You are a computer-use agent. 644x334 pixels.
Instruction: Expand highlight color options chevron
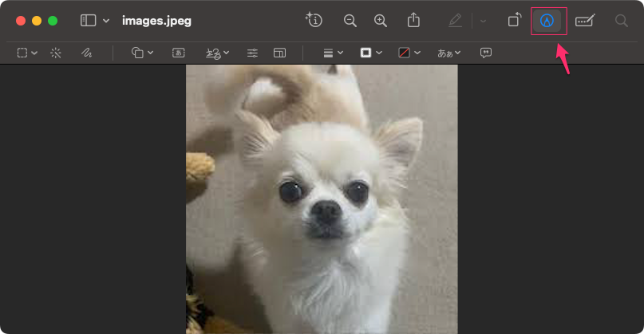click(483, 21)
